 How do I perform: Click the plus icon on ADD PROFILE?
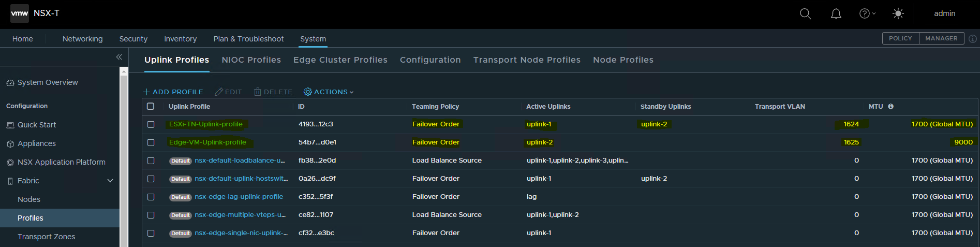click(x=146, y=92)
